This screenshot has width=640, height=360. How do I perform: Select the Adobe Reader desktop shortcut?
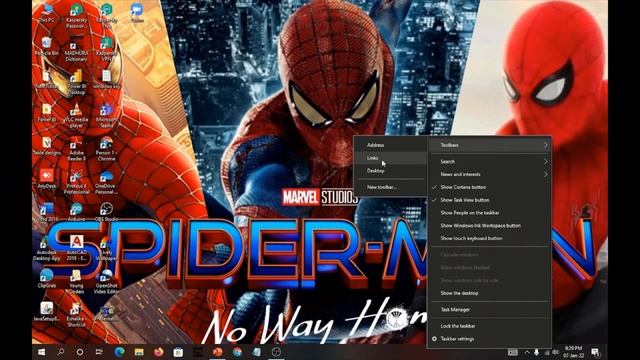[x=76, y=149]
